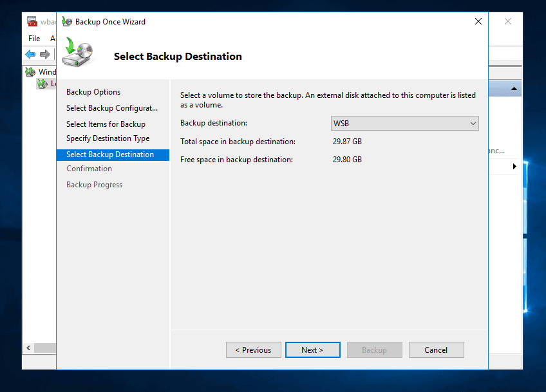Go to Specify Destination Type step
The image size is (546, 392).
pos(108,138)
